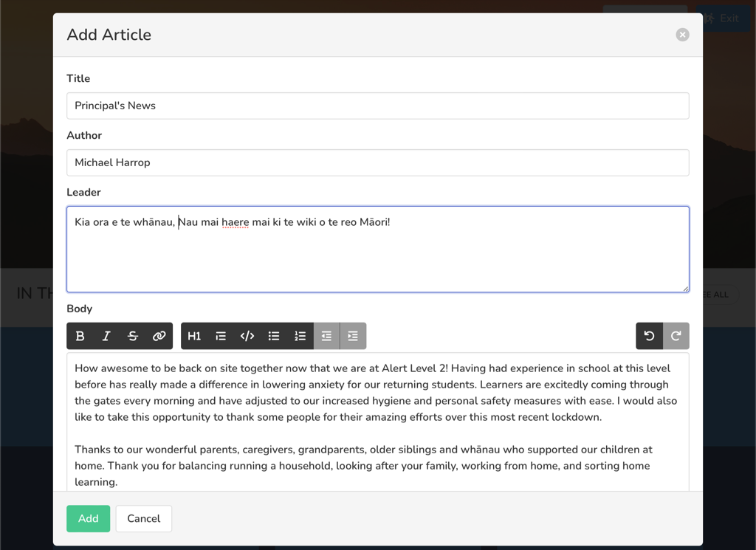
Task: Apply italic formatting
Action: click(x=106, y=336)
